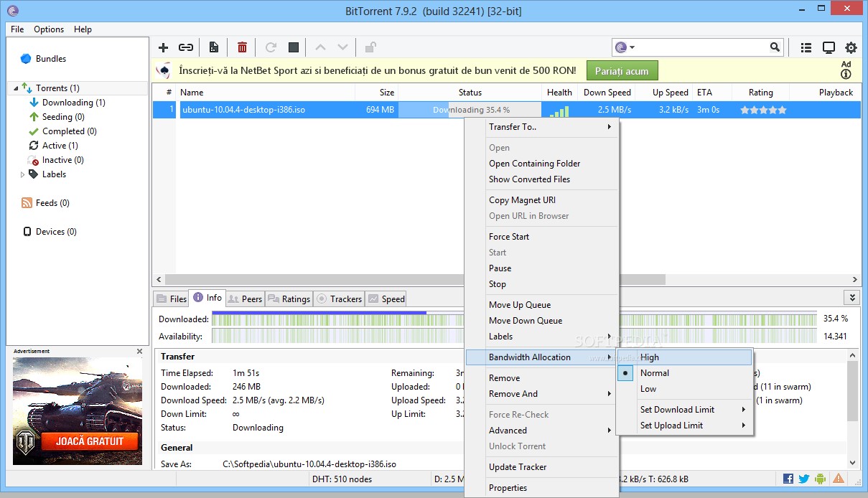Click the ad info icon
This screenshot has height=498, width=868.
846,74
